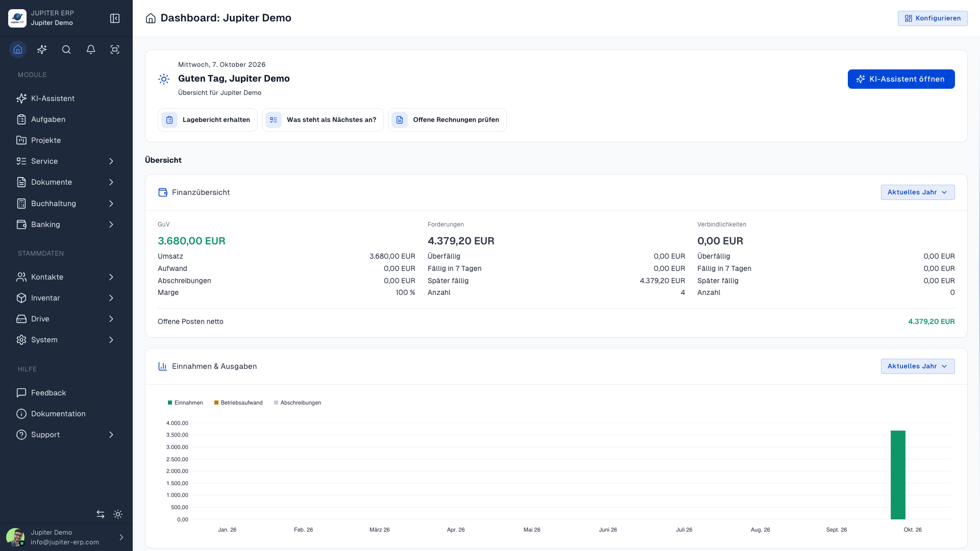
Task: Toggle the Abschreibungen legend gray swatch
Action: coord(276,403)
